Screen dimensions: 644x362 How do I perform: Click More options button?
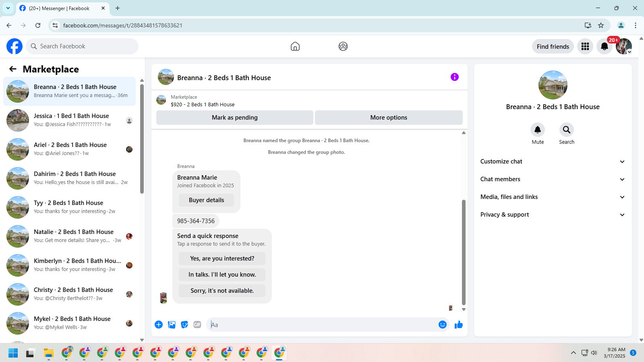click(389, 118)
